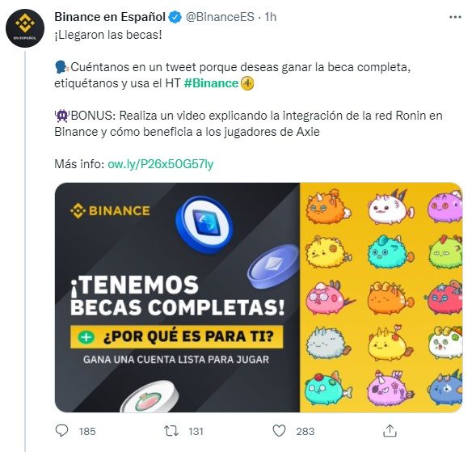Click the yellow ¿Por qué es para ti? bar
The width and height of the screenshot is (476, 452).
(x=177, y=337)
